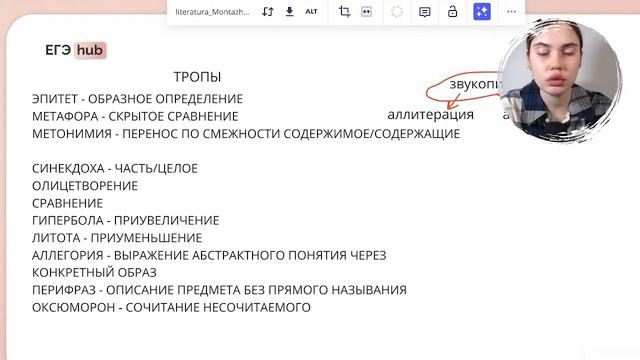Open the comment icon in the toolbar
640x360 pixels.
(424, 12)
